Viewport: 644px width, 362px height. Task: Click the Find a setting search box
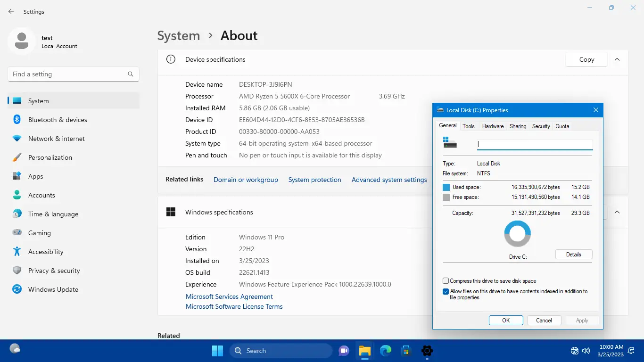click(x=68, y=74)
